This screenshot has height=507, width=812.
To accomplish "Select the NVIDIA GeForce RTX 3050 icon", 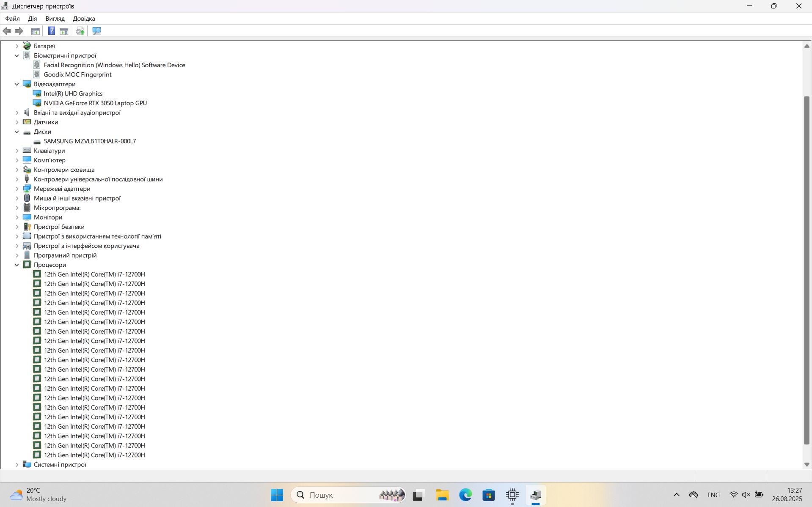I will click(37, 103).
